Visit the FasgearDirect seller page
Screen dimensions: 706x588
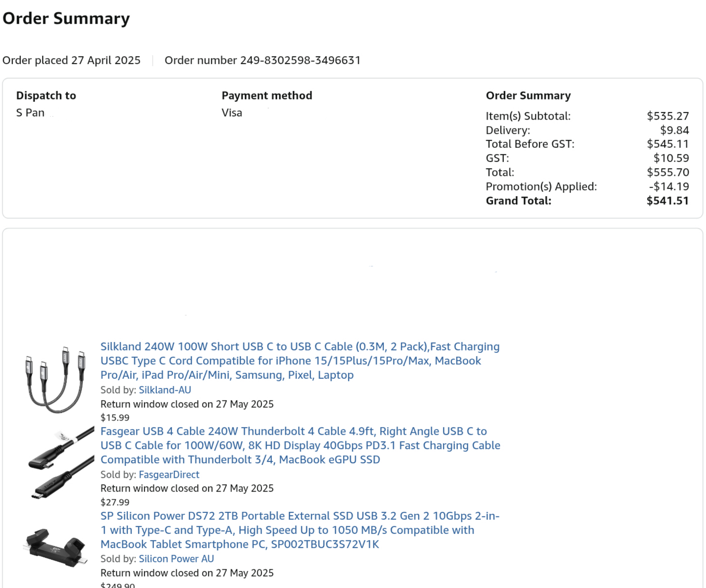click(169, 474)
